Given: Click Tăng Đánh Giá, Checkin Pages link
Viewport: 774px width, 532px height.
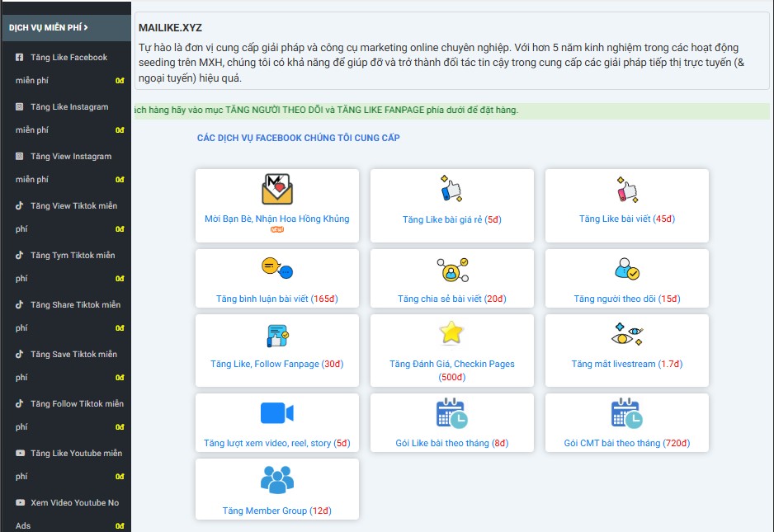Looking at the screenshot, I should [451, 370].
